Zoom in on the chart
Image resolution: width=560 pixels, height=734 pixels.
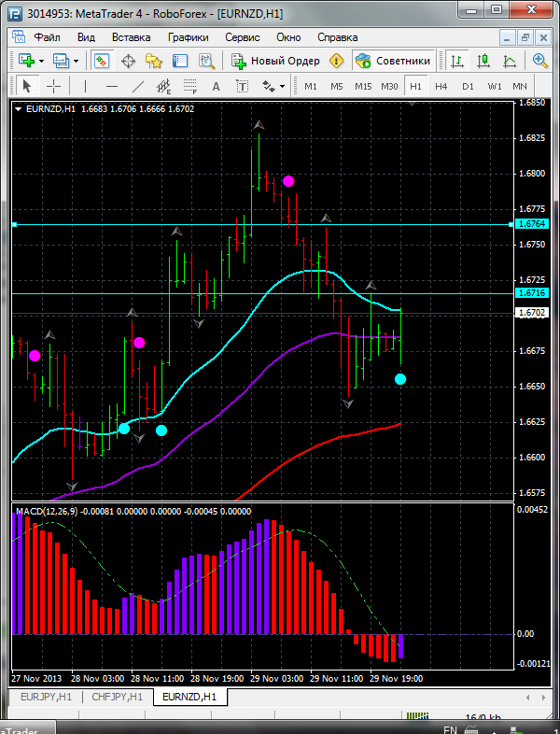539,61
